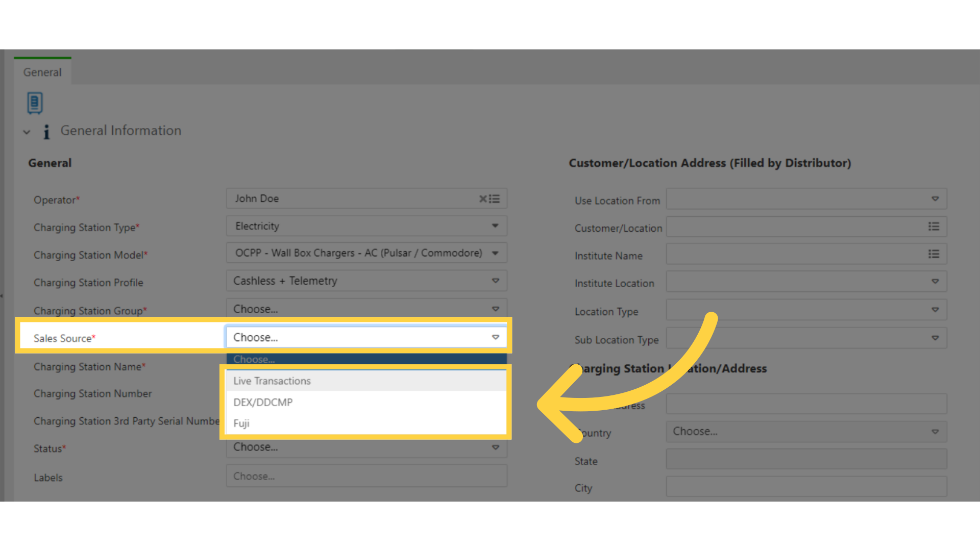Collapse the General Information section chevron
The image size is (980, 551).
click(27, 132)
